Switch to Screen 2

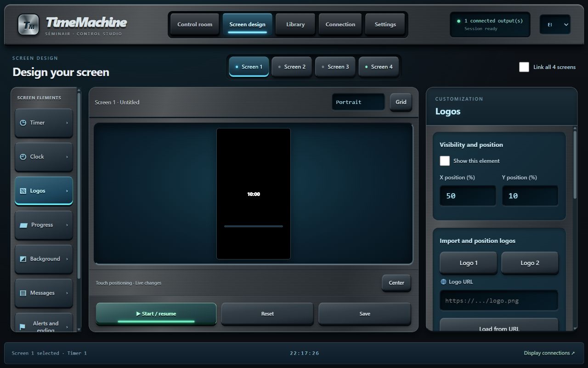pyautogui.click(x=292, y=67)
